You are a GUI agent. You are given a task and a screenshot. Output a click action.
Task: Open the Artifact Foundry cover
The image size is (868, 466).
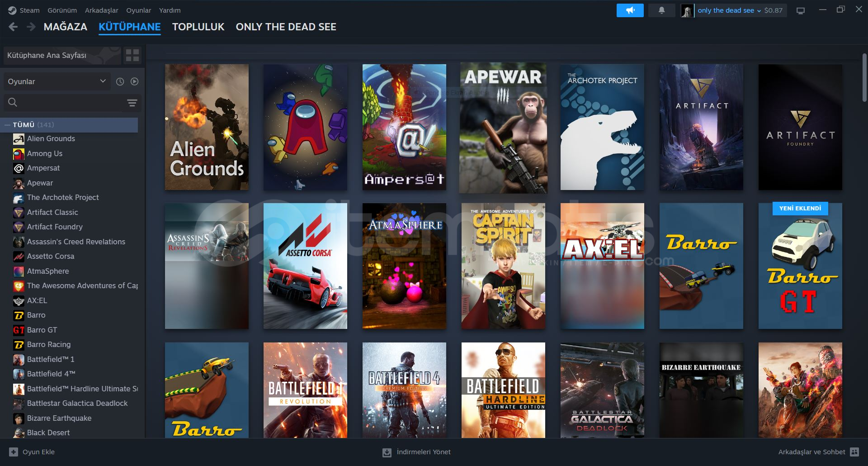(x=800, y=127)
